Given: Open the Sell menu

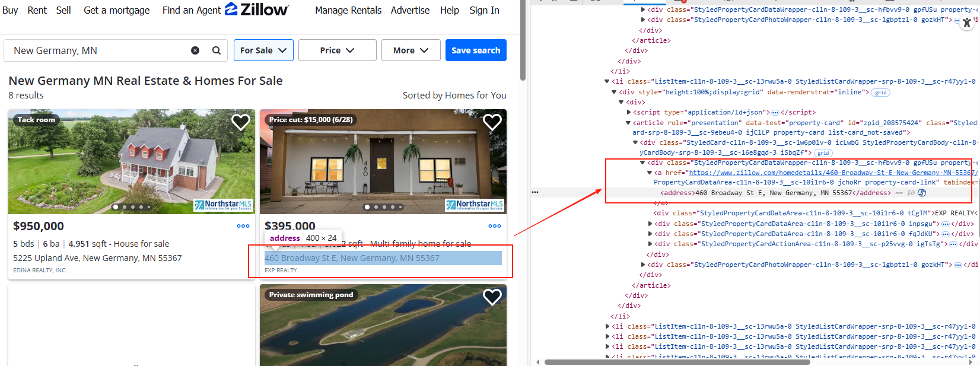Looking at the screenshot, I should (x=63, y=10).
